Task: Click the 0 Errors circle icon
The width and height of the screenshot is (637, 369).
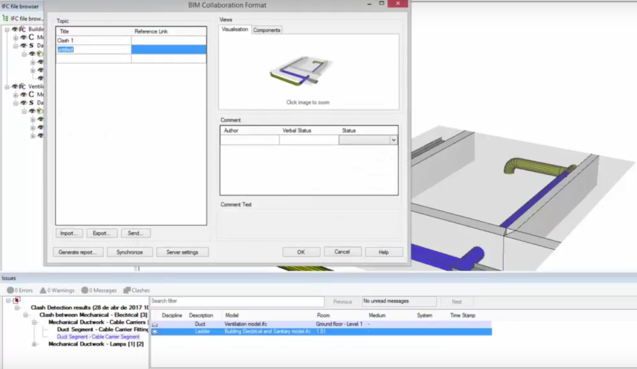Action: pyautogui.click(x=10, y=290)
